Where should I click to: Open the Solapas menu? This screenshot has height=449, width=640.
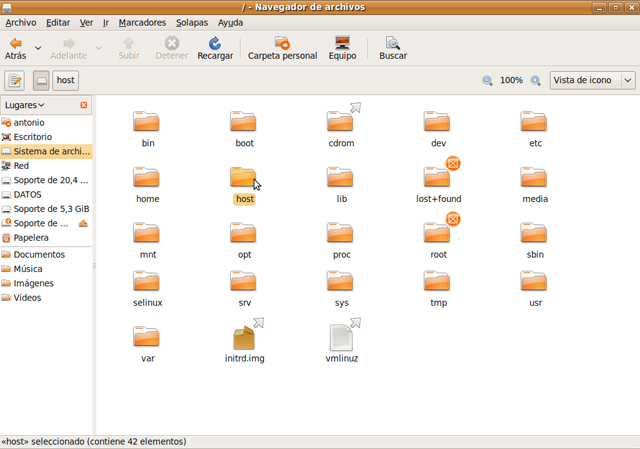pyautogui.click(x=192, y=22)
